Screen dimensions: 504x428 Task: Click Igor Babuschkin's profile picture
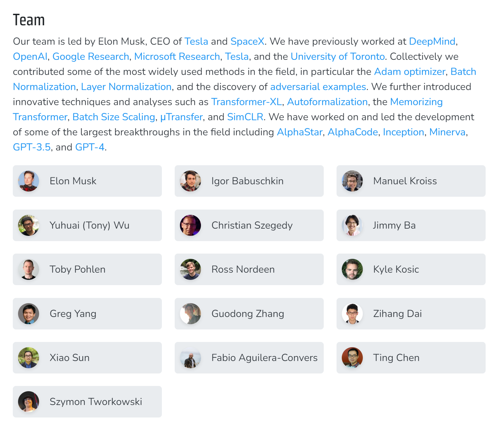click(x=190, y=181)
